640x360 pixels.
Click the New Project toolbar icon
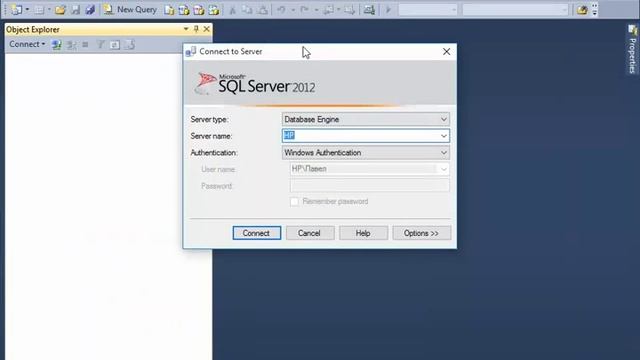point(17,9)
